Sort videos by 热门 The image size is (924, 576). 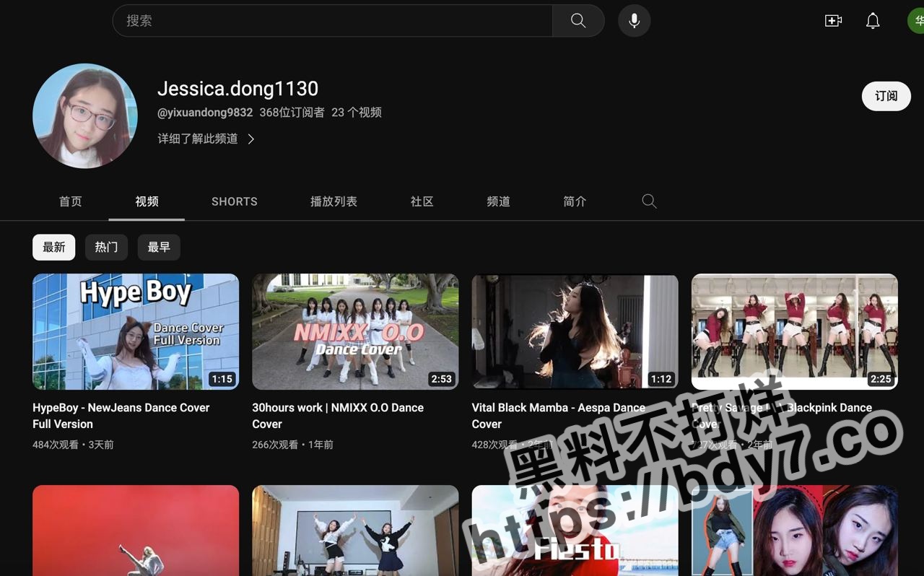[x=106, y=247]
